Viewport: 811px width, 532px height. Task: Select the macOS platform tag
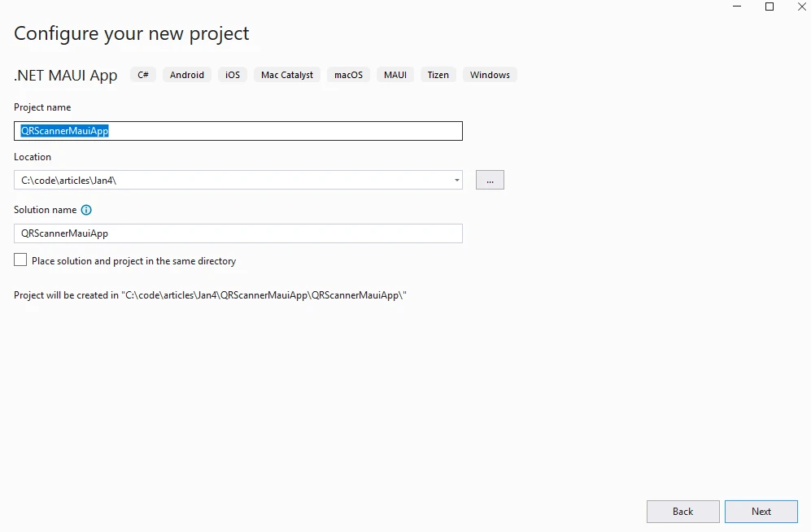pos(349,75)
